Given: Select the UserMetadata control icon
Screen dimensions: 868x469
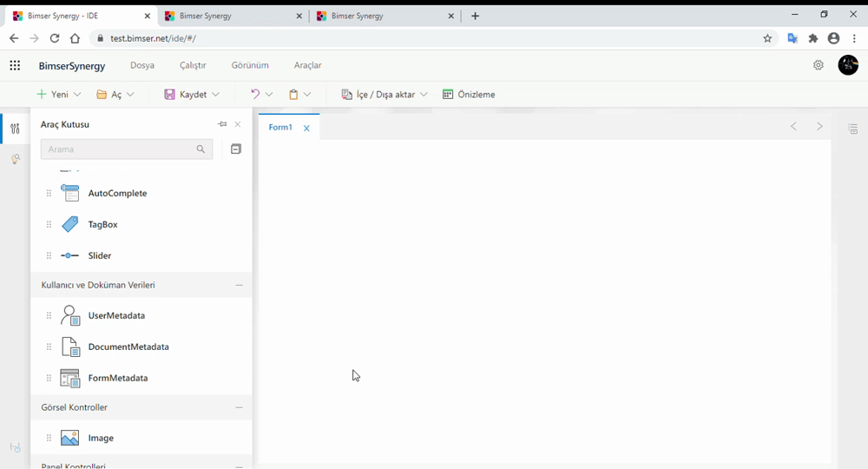Looking at the screenshot, I should tap(70, 316).
